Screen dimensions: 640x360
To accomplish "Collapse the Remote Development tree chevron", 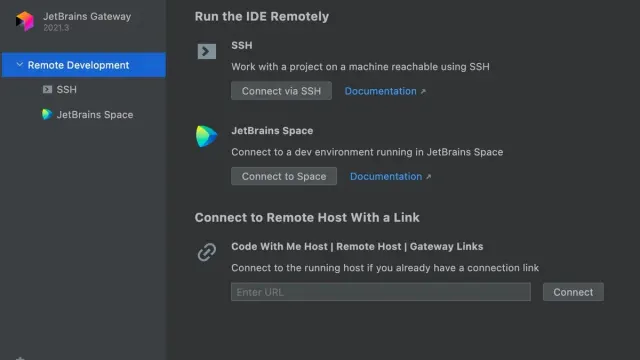I will click(19, 64).
